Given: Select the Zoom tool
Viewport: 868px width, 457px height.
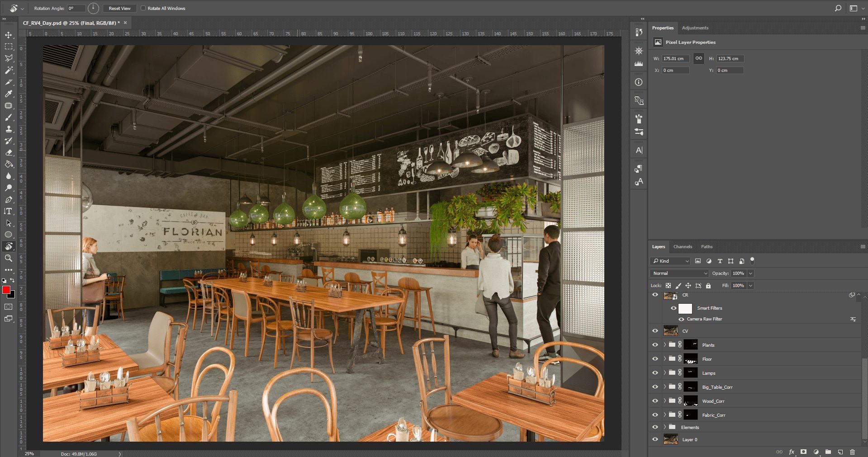Looking at the screenshot, I should point(9,258).
